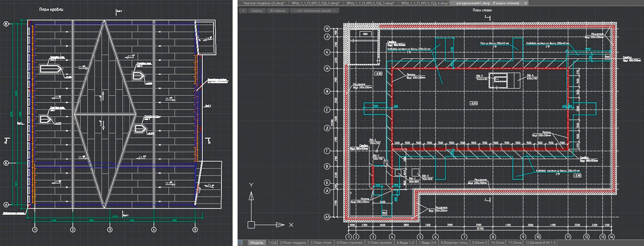Go to 8.Разрезы+спец layout tab
644x246 pixels.
point(454,243)
